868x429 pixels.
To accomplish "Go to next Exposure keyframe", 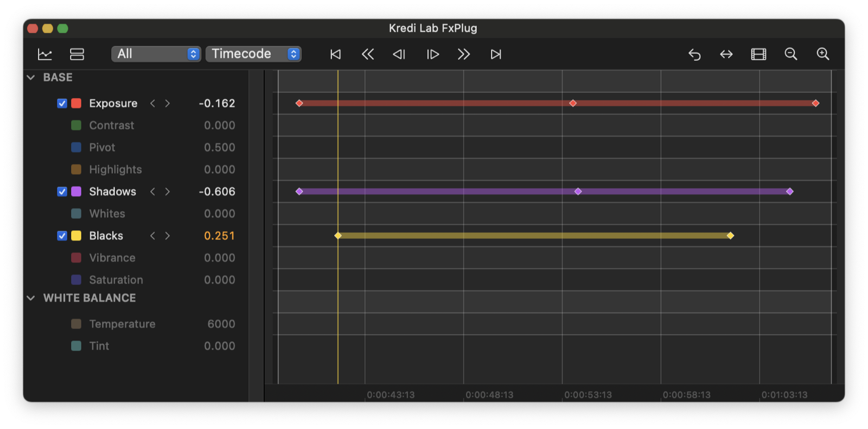I will 168,103.
